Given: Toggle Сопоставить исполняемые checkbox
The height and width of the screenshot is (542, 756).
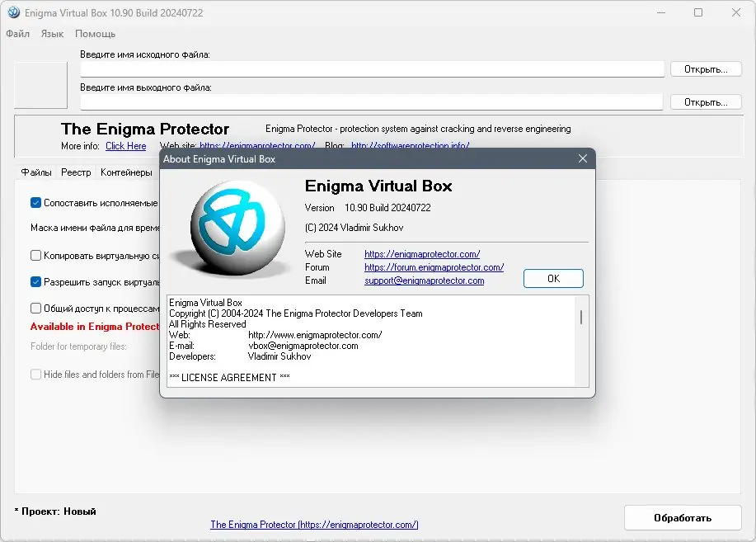Looking at the screenshot, I should (35, 203).
